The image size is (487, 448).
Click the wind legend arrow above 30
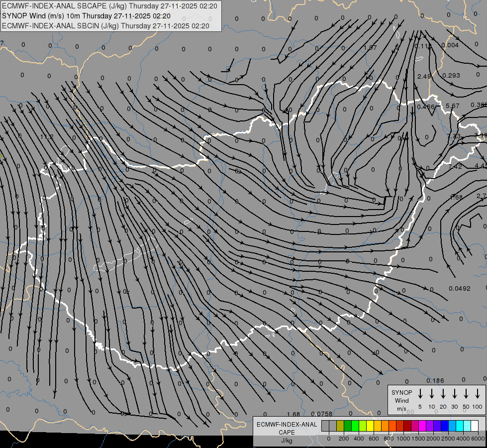click(454, 394)
